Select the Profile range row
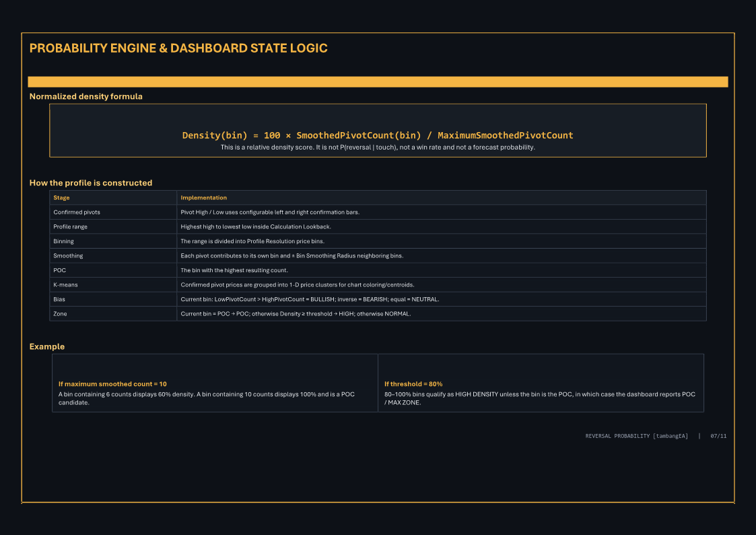Image resolution: width=756 pixels, height=535 pixels. 378,227
